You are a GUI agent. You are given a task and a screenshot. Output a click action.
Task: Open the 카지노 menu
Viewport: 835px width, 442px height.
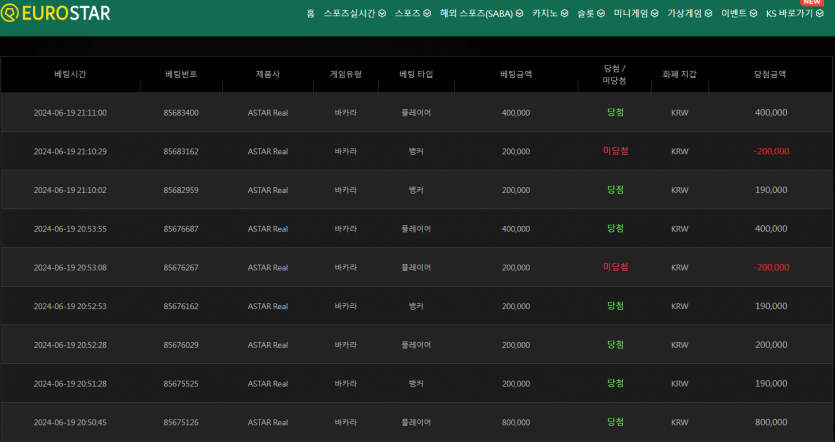point(545,13)
